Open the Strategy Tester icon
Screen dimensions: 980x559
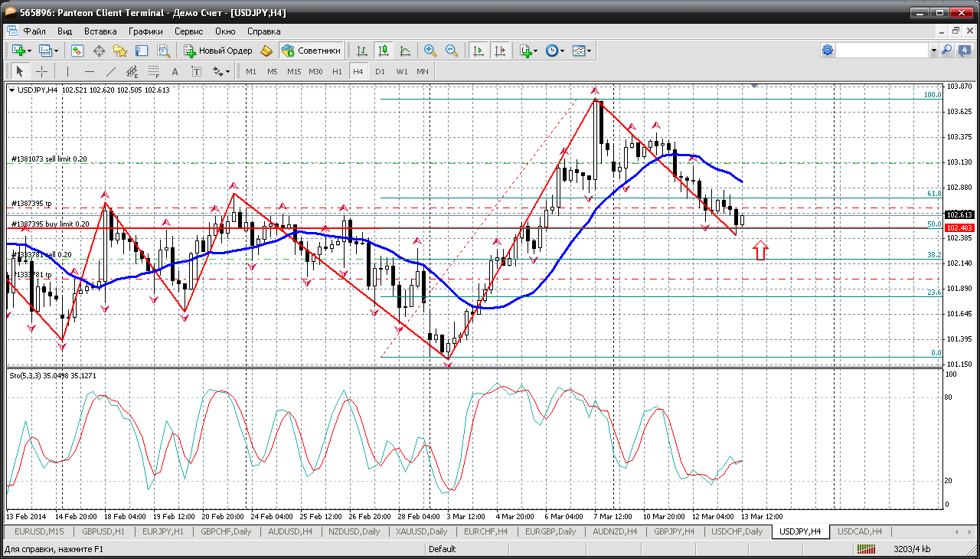(163, 51)
